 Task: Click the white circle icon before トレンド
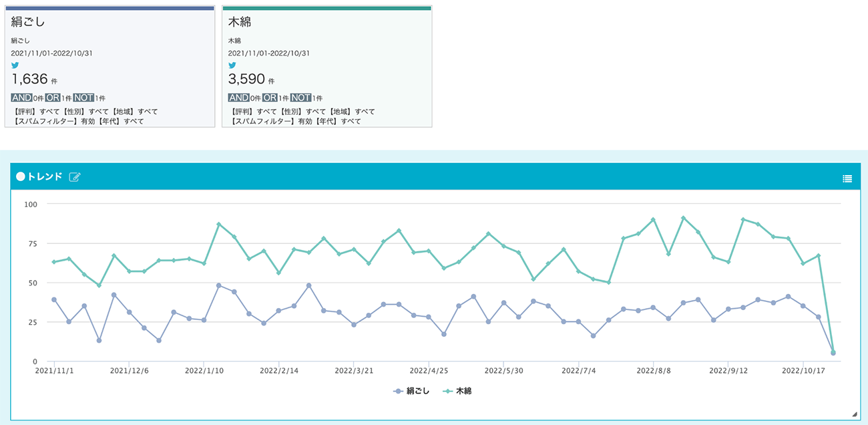click(x=20, y=177)
